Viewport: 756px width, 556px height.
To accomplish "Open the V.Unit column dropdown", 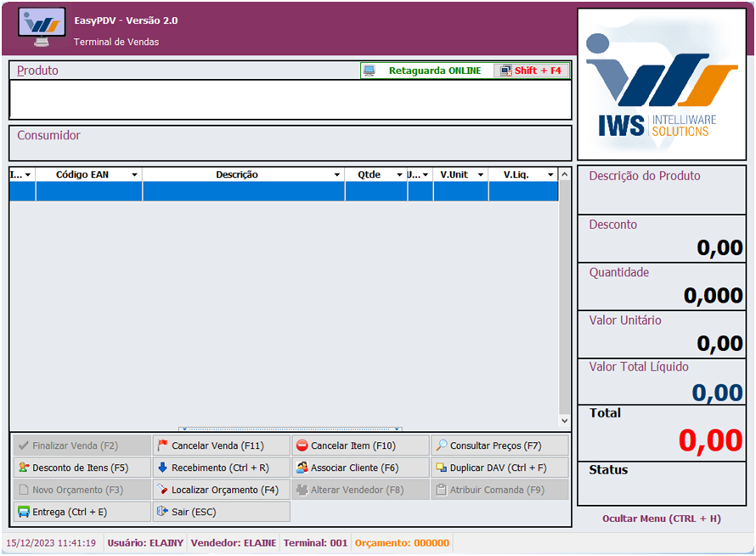I will (481, 175).
